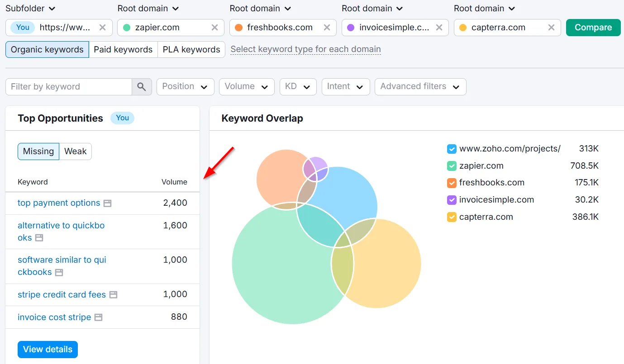Open SERP icon beside software similar to quickbooks

(59, 273)
